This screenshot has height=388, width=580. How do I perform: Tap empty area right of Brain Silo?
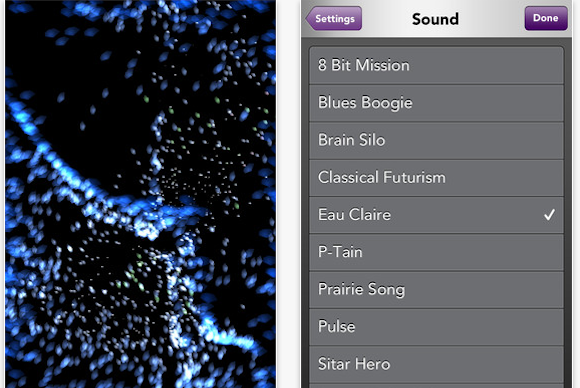click(x=473, y=141)
